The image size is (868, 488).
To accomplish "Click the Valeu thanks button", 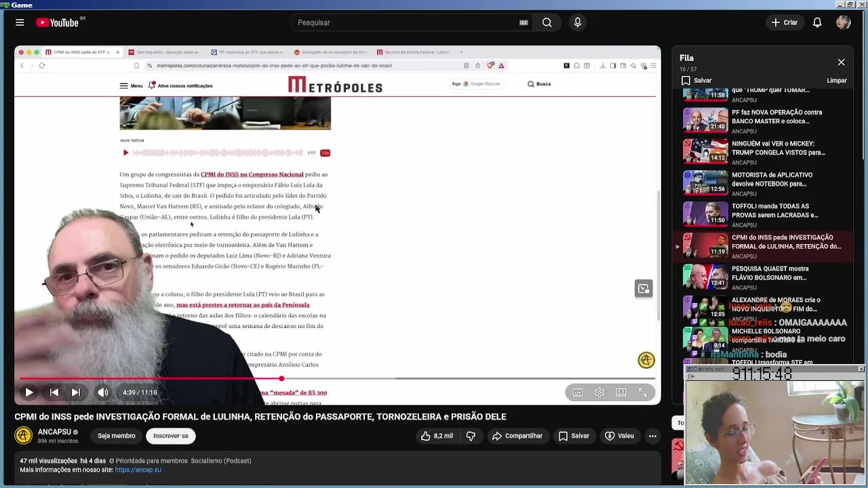I will click(x=619, y=436).
